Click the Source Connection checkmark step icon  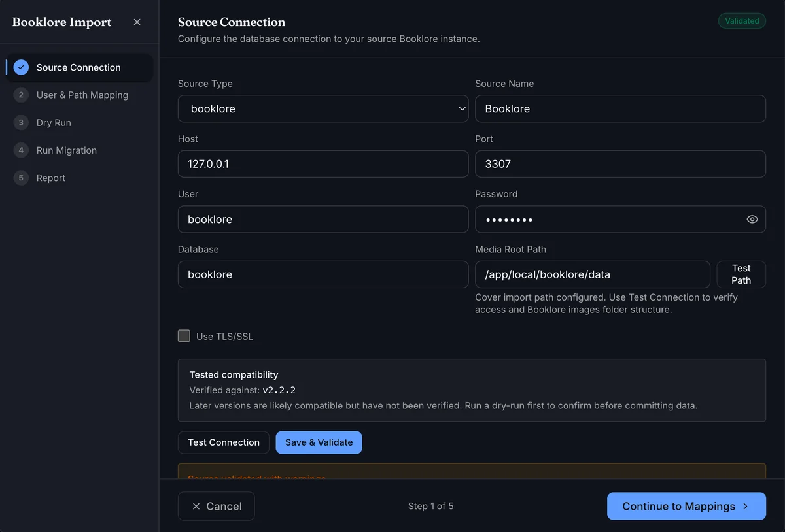21,67
